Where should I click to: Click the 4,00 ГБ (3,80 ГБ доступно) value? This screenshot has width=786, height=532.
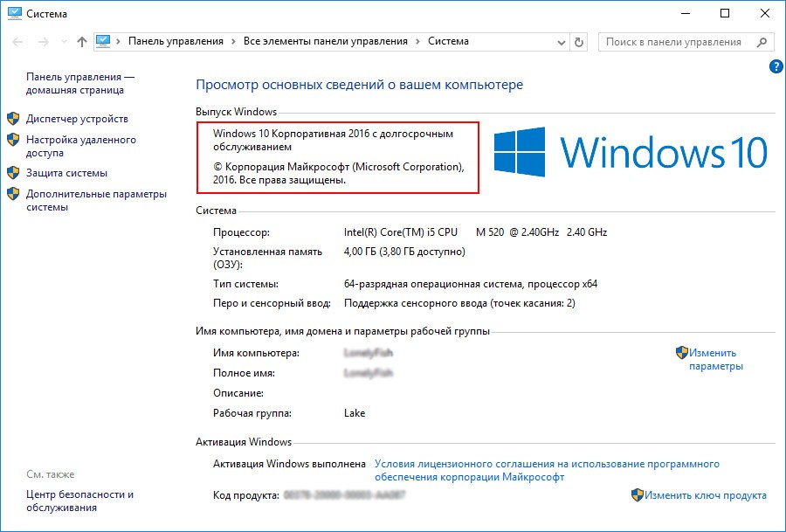[x=404, y=252]
